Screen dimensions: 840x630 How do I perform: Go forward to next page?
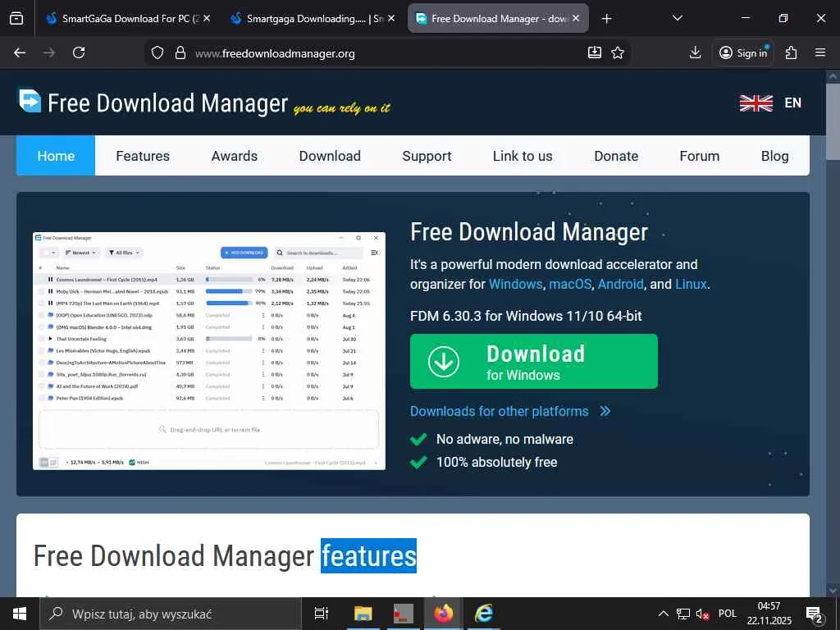click(x=49, y=52)
